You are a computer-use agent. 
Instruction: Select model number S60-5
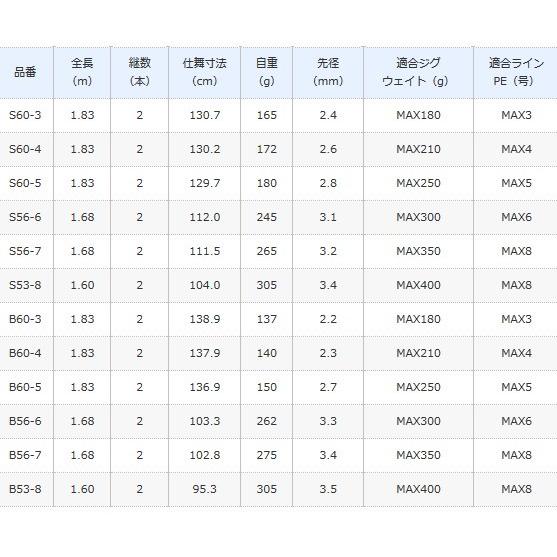tap(25, 183)
